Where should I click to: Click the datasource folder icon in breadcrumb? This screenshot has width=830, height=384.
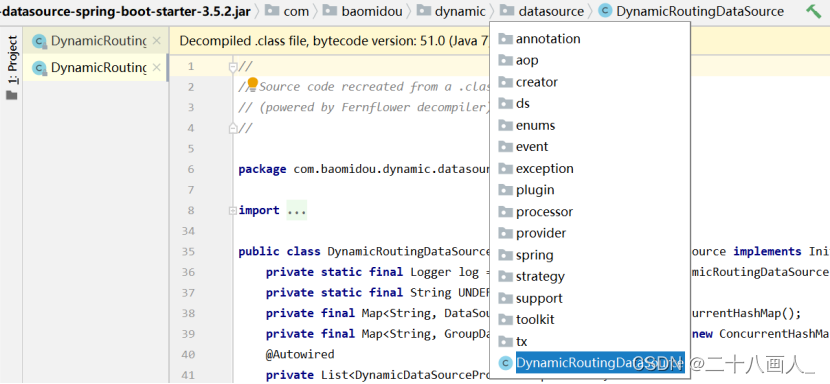click(508, 10)
